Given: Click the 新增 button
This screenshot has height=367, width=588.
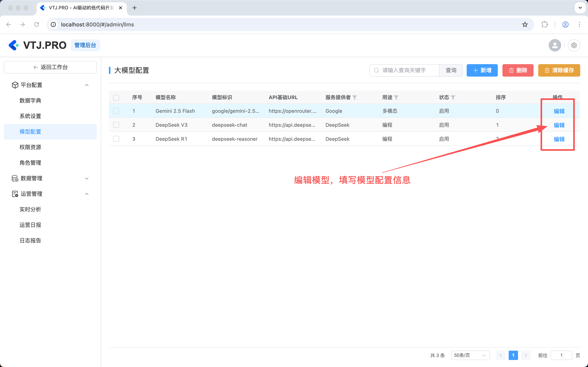Looking at the screenshot, I should pos(482,70).
